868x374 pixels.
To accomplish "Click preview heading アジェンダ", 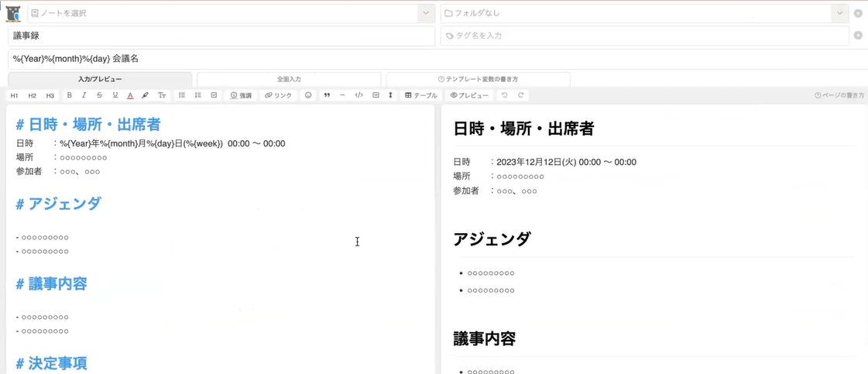I will tap(492, 239).
